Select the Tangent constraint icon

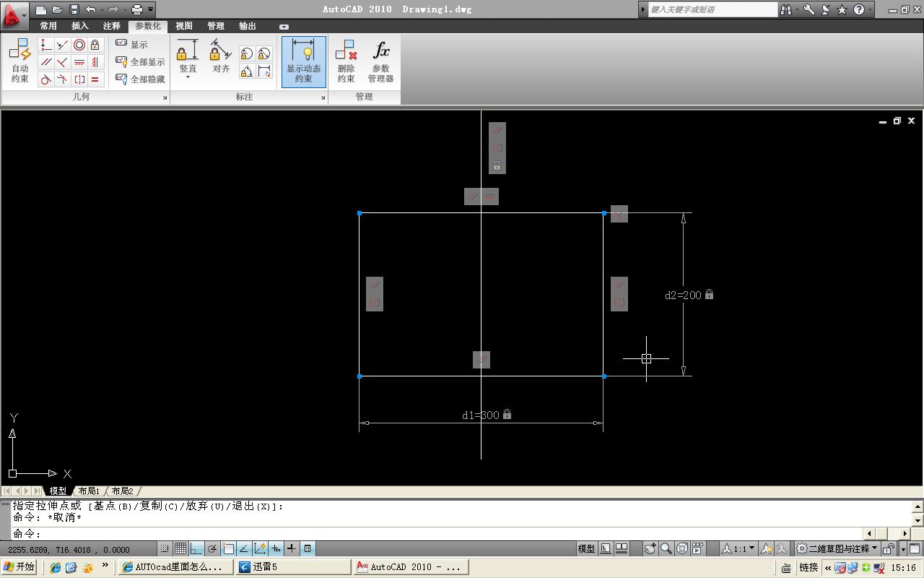[x=45, y=79]
